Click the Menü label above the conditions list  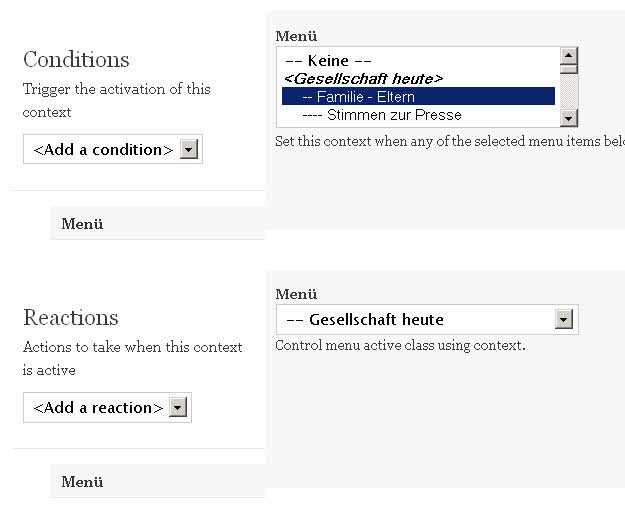click(x=296, y=35)
